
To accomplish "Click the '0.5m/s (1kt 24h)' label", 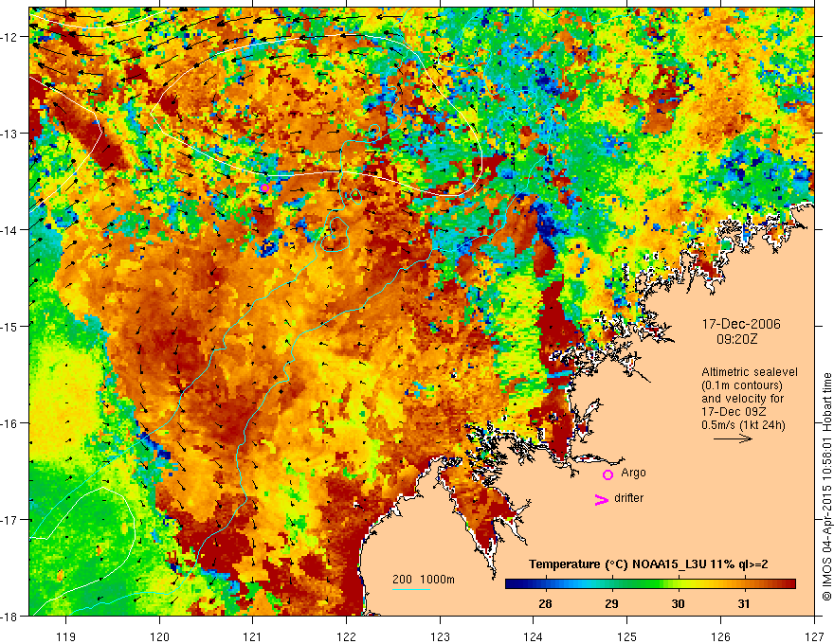I will tap(743, 424).
